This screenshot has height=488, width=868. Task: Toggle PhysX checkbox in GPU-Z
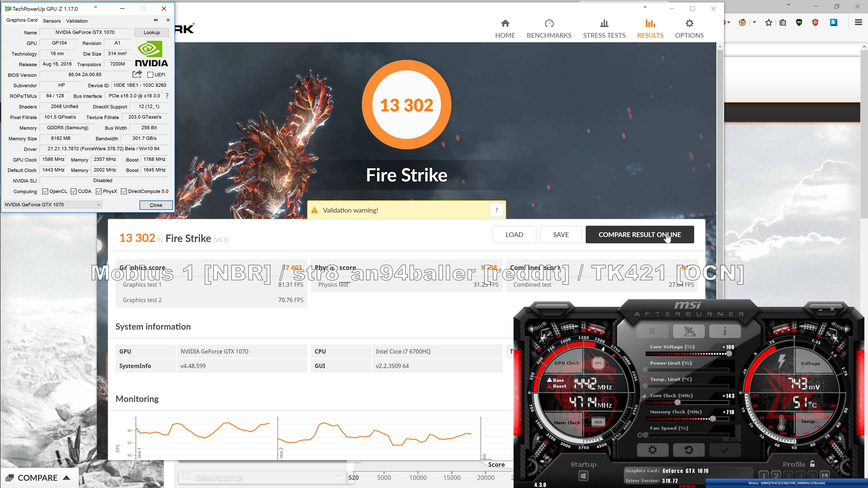tap(99, 191)
